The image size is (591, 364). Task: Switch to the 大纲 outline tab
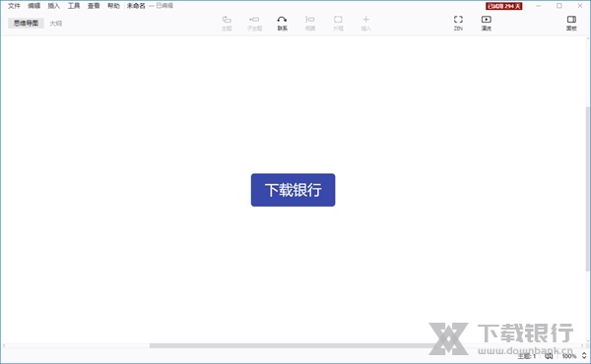(x=56, y=24)
